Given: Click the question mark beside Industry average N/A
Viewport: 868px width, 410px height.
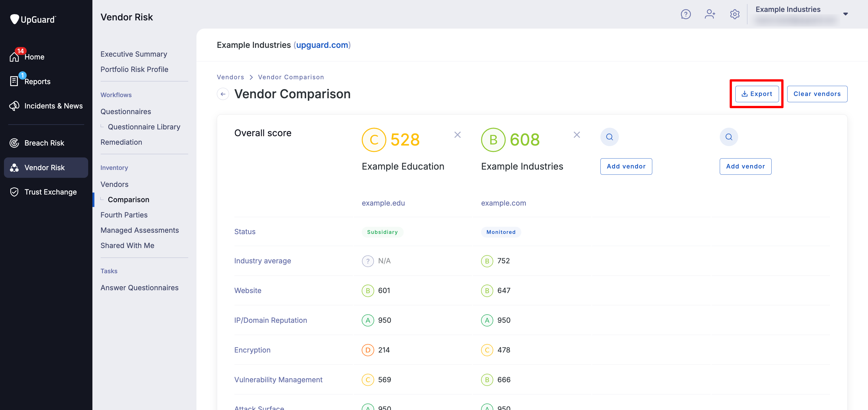Looking at the screenshot, I should [x=368, y=260].
